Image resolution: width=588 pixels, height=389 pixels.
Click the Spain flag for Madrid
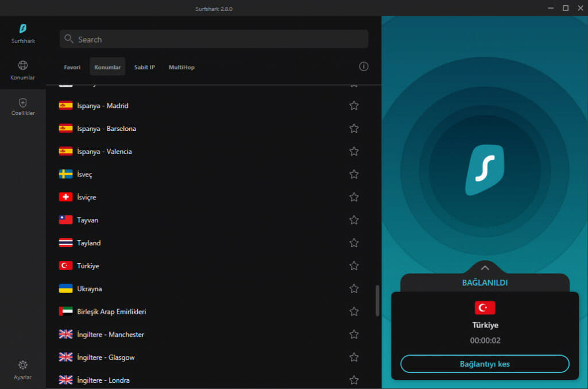[x=65, y=105]
